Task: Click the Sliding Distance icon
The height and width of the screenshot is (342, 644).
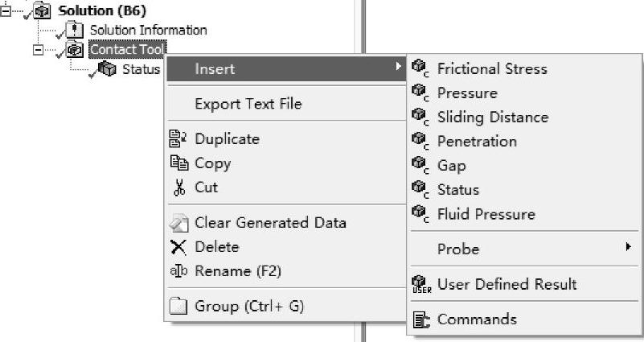Action: (x=420, y=117)
